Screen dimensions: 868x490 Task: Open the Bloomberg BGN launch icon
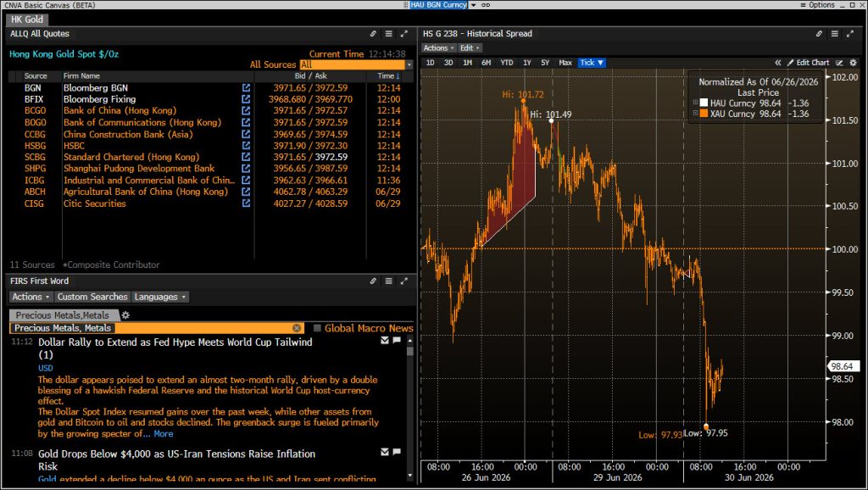pos(246,87)
